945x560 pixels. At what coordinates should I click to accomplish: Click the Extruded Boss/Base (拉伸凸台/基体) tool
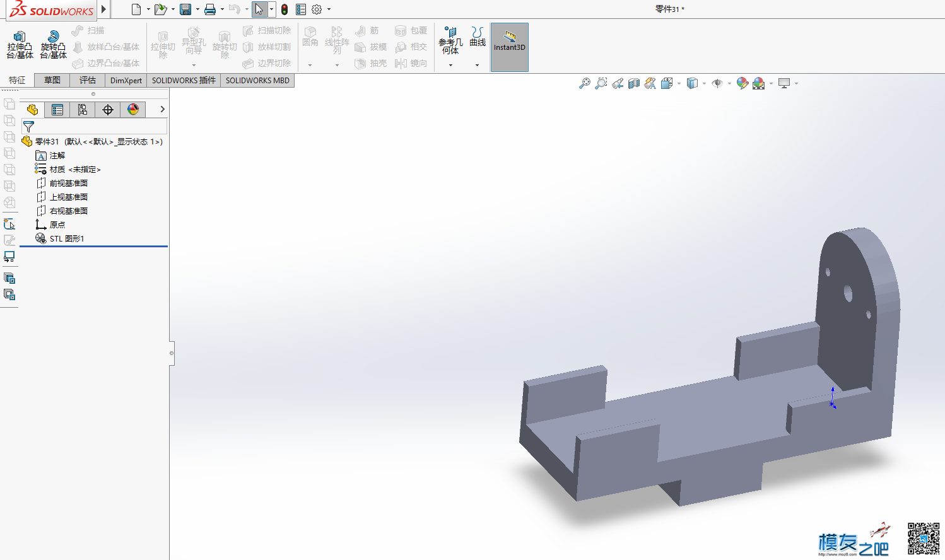click(x=20, y=45)
